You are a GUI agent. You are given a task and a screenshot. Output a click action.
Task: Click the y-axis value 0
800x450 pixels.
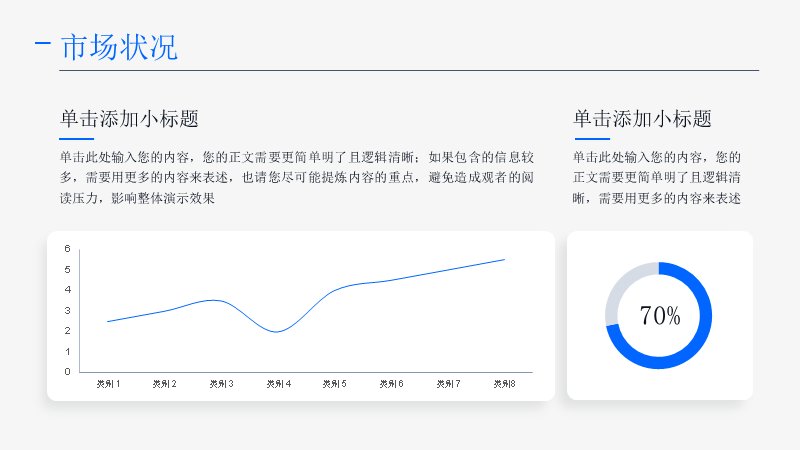[67, 371]
